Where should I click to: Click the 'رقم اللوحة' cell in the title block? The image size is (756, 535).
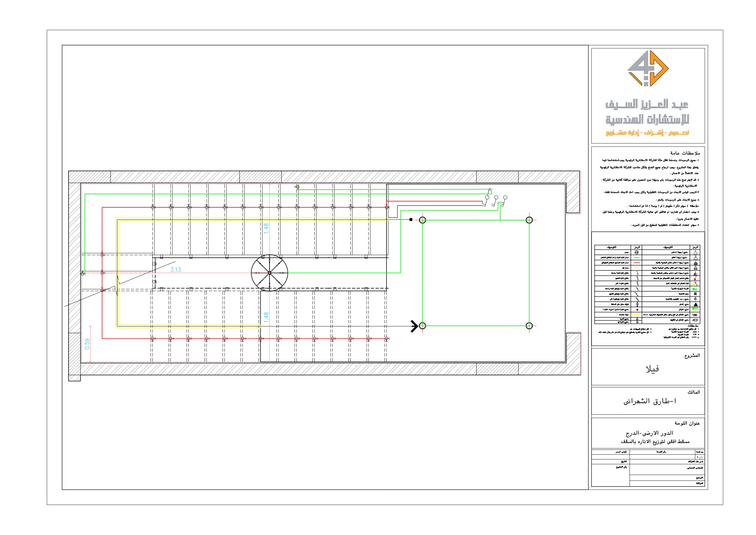(662, 452)
